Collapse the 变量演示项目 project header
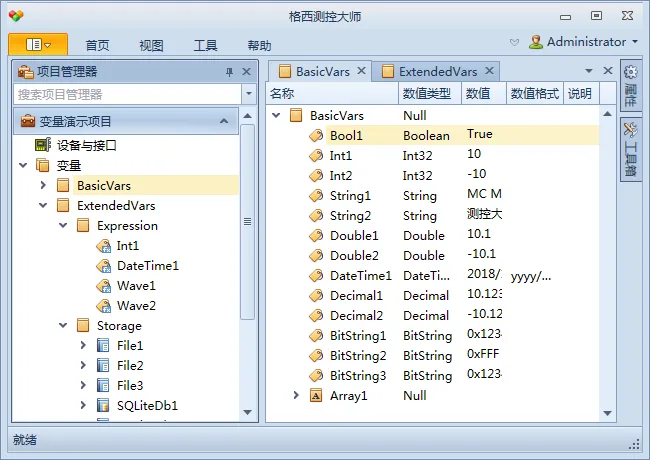The width and height of the screenshot is (650, 460). coord(224,121)
